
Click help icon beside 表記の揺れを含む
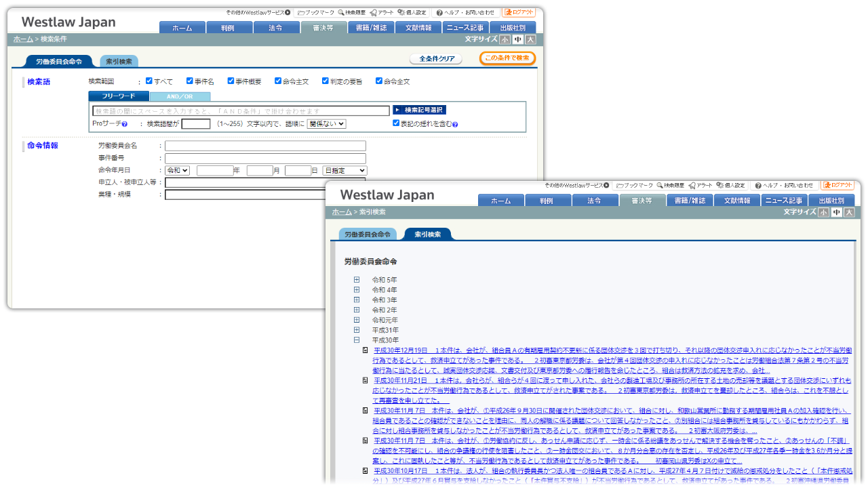pos(455,125)
